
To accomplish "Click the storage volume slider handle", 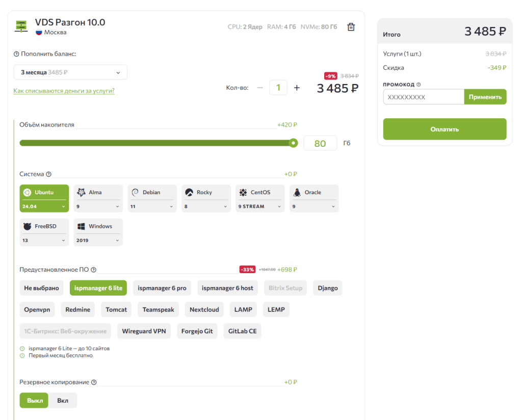I will (293, 143).
